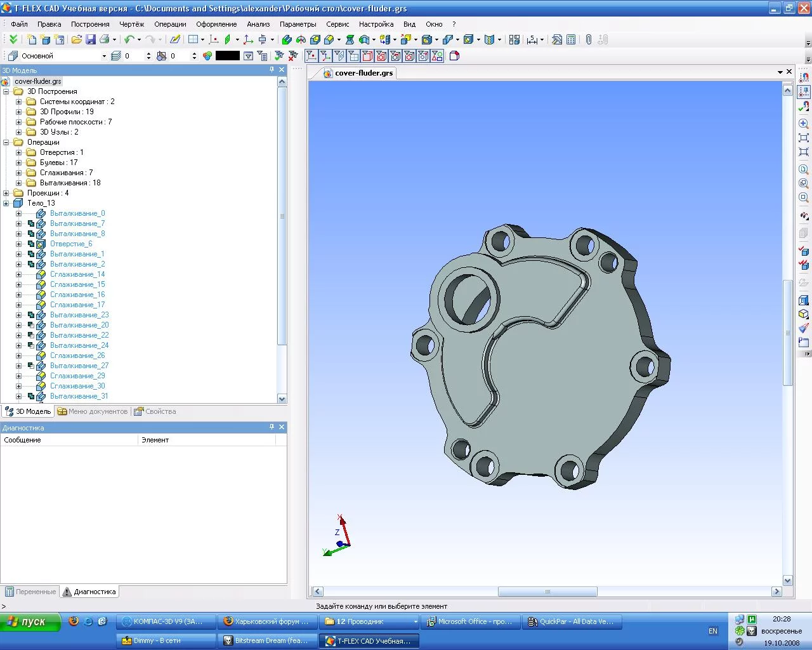Image resolution: width=812 pixels, height=650 pixels.
Task: Click the Print icon in toolbar
Action: click(x=105, y=39)
